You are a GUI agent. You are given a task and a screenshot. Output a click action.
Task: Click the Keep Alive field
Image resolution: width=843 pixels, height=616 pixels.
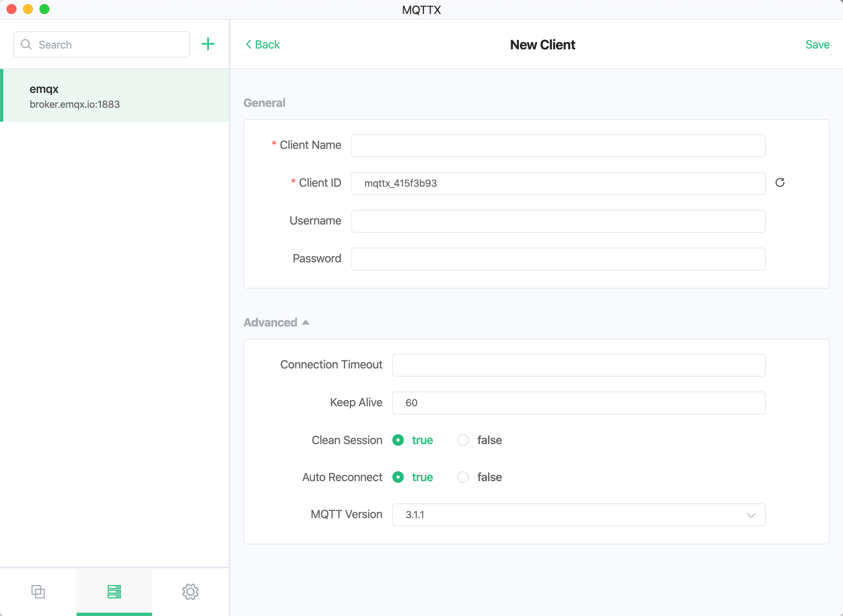point(578,403)
